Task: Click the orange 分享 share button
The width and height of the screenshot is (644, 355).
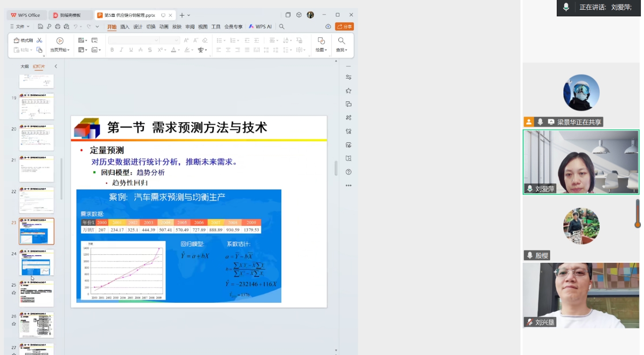Action: pyautogui.click(x=344, y=27)
